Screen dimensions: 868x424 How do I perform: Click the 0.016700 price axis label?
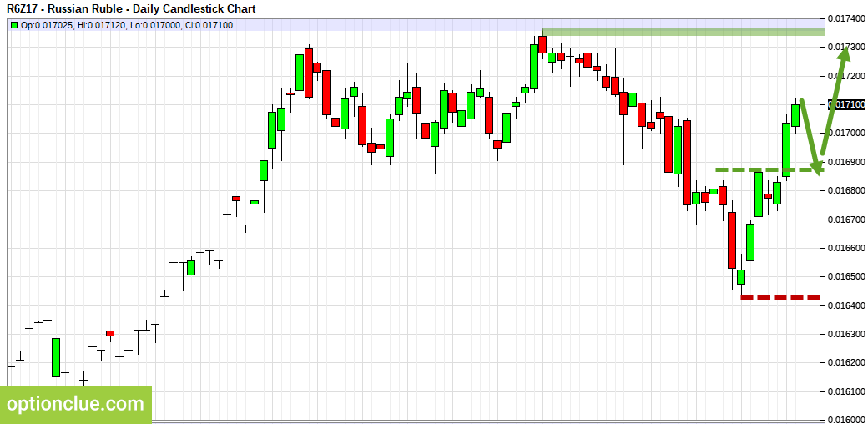coord(846,220)
